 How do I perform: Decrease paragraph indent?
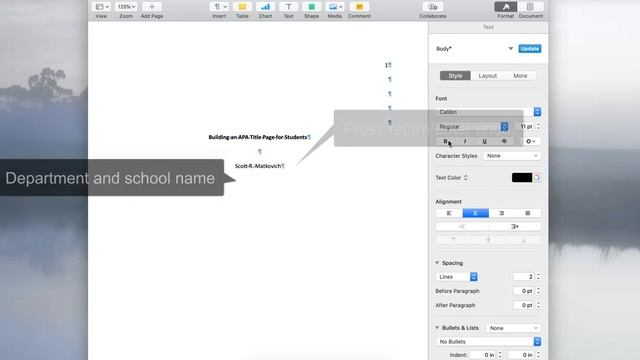coord(462,227)
